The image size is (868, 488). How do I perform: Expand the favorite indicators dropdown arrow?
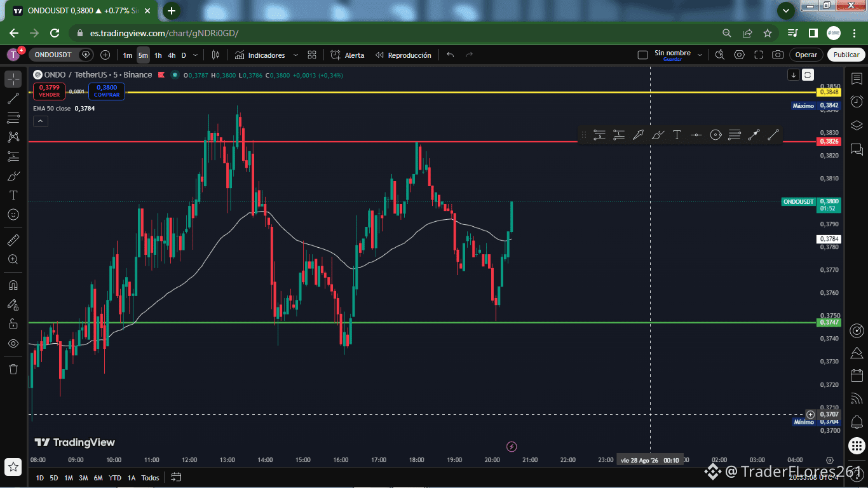click(x=295, y=55)
